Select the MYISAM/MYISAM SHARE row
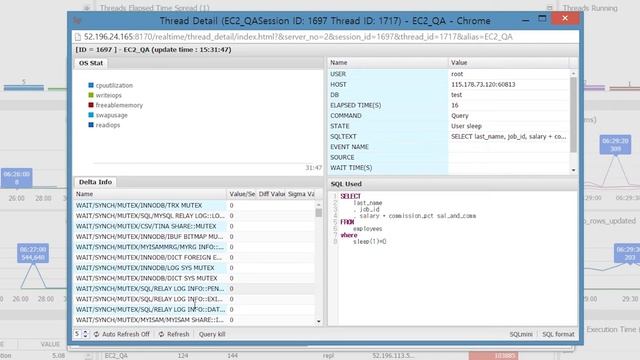Viewport: 640px width, 360px height. click(x=194, y=320)
